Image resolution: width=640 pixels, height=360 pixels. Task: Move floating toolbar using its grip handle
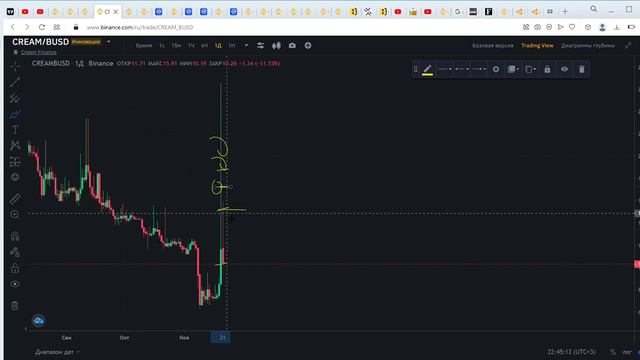pos(416,69)
